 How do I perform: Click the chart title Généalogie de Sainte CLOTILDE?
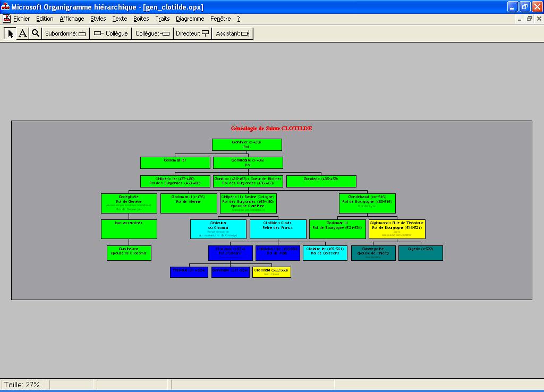coord(271,129)
